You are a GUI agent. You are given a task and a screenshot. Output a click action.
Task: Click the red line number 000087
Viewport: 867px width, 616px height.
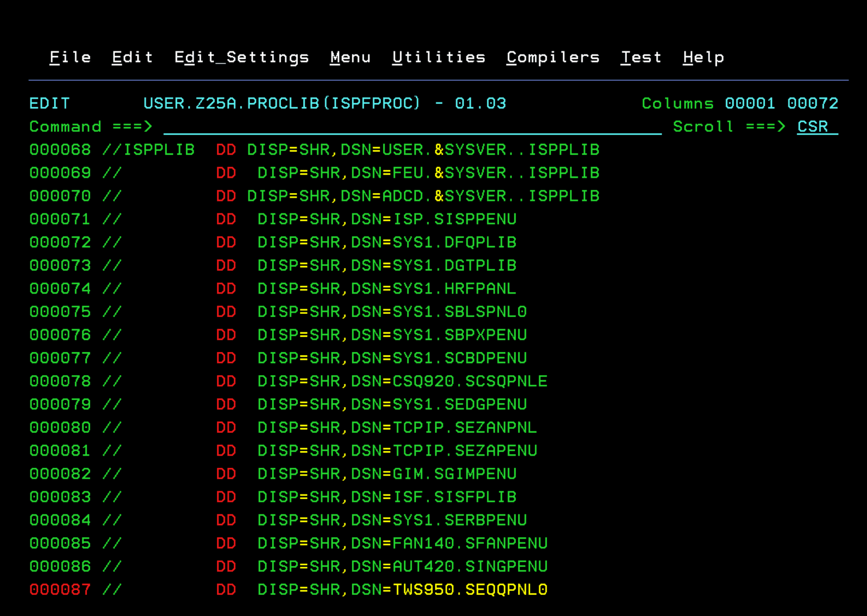60,590
